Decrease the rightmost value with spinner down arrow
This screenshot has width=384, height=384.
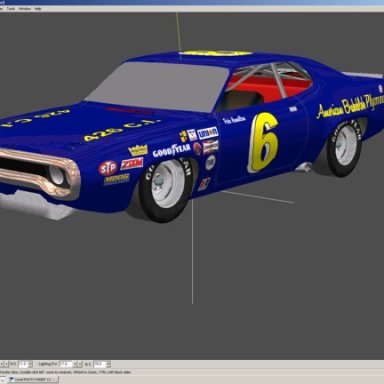click(x=109, y=366)
